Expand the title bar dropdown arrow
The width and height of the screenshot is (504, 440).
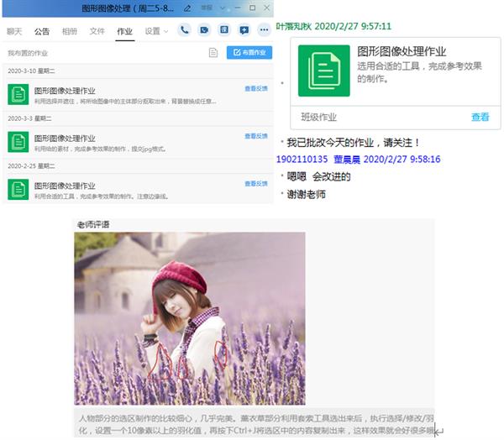(220, 8)
